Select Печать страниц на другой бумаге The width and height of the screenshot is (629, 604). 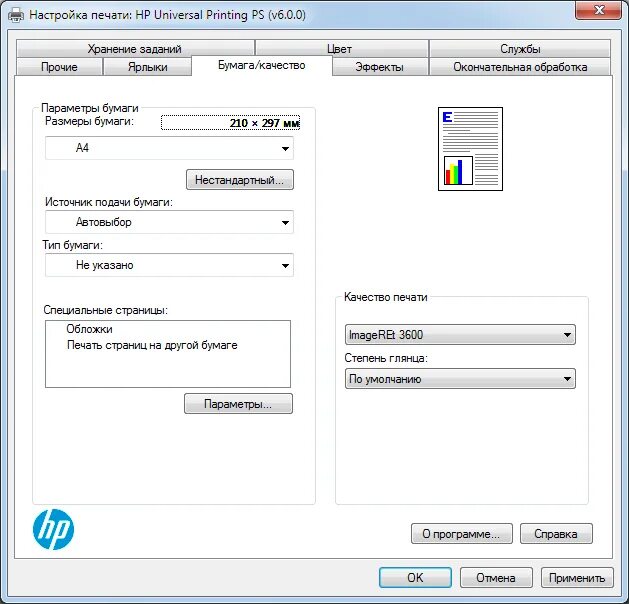click(x=152, y=345)
